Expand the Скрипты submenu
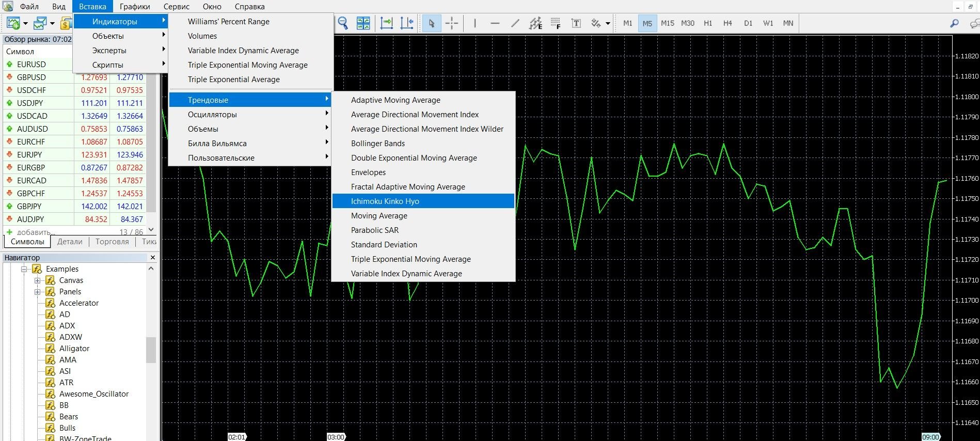The image size is (980, 441). 121,65
